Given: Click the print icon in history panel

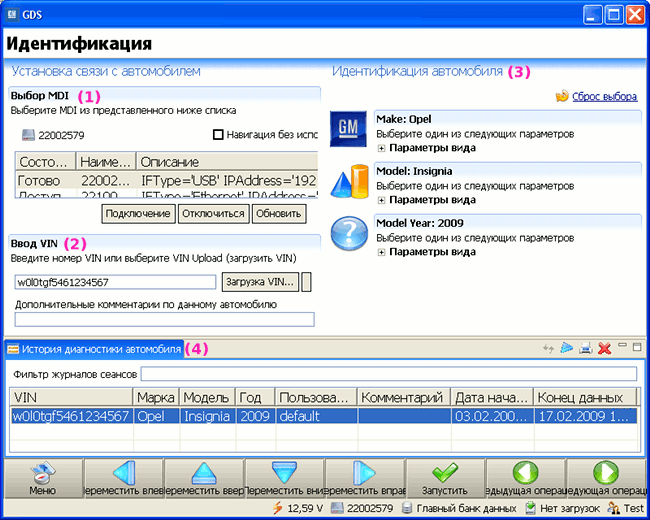Looking at the screenshot, I should (x=585, y=348).
